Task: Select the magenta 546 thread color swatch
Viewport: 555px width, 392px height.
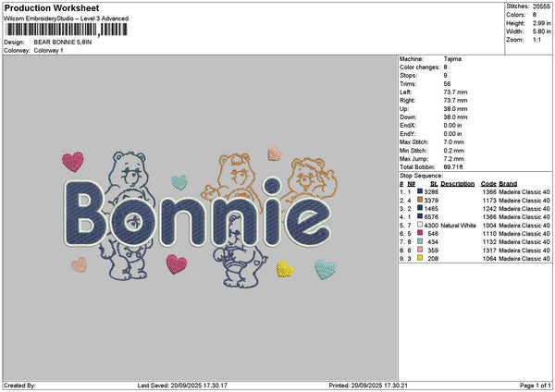Action: pos(421,234)
